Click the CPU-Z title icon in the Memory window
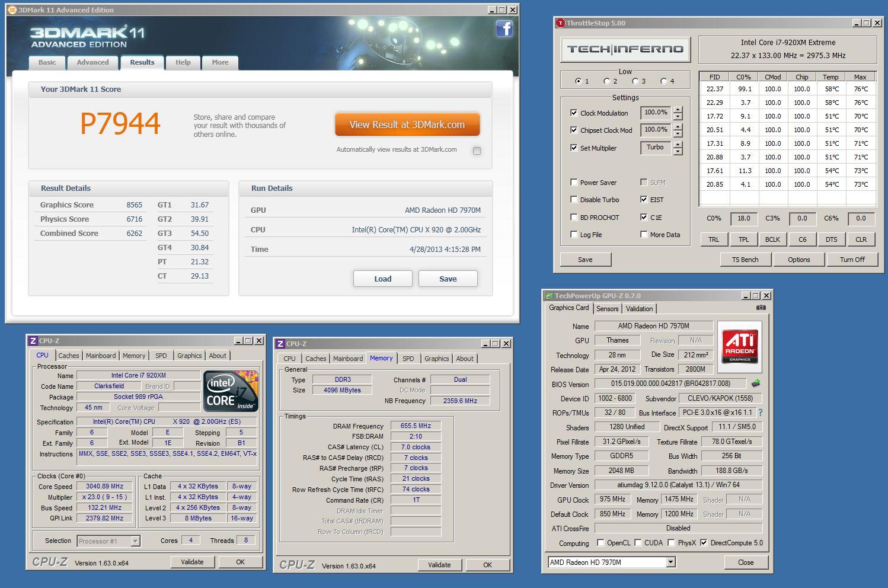This screenshot has height=588, width=888. coord(280,344)
